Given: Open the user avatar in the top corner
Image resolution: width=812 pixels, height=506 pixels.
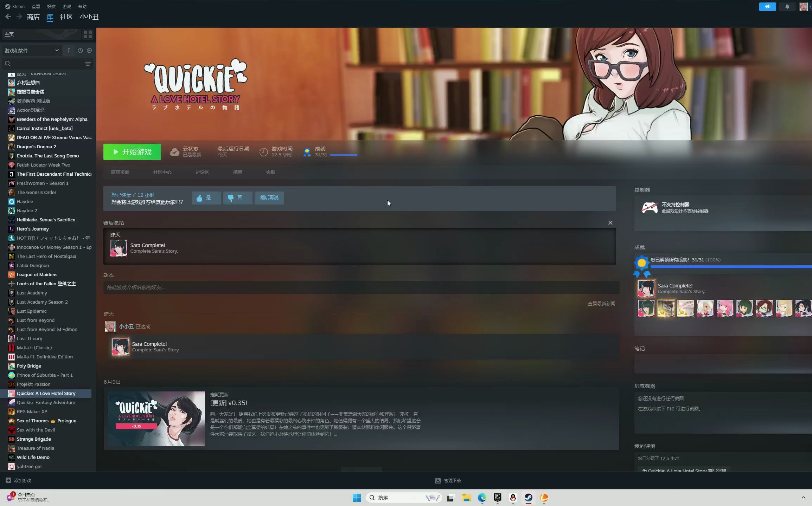Looking at the screenshot, I should 803,7.
